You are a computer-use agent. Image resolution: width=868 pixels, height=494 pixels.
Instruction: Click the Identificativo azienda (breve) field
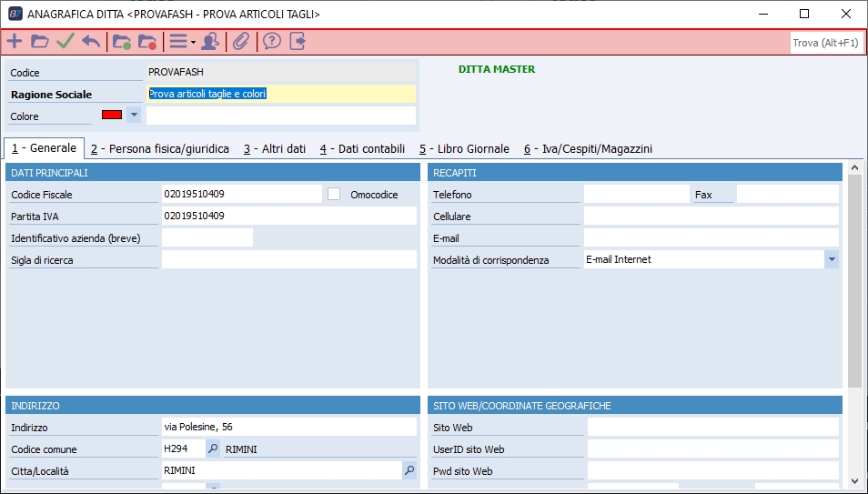(207, 237)
